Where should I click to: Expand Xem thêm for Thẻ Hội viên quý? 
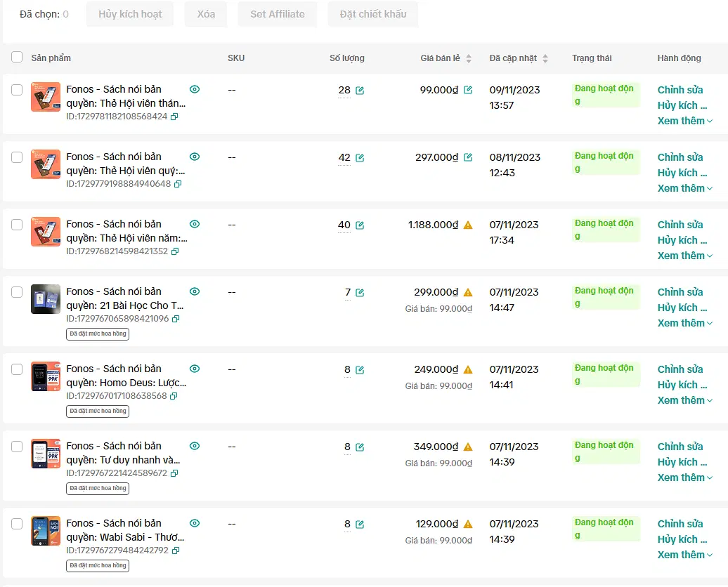[685, 188]
